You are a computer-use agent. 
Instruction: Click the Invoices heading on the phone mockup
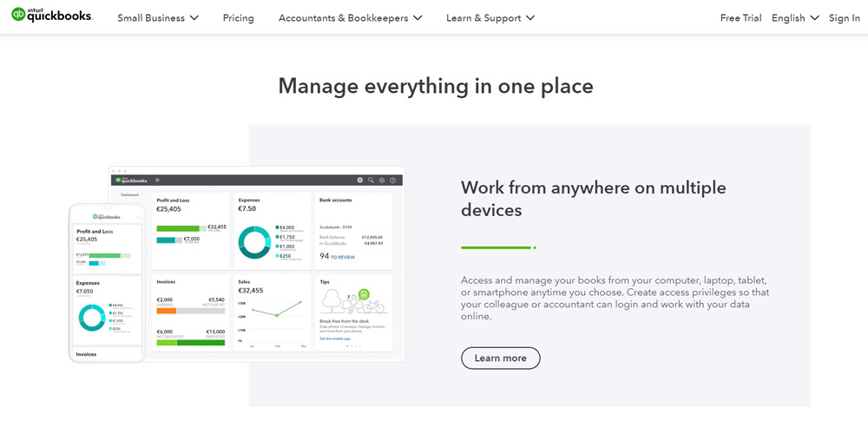pyautogui.click(x=86, y=354)
